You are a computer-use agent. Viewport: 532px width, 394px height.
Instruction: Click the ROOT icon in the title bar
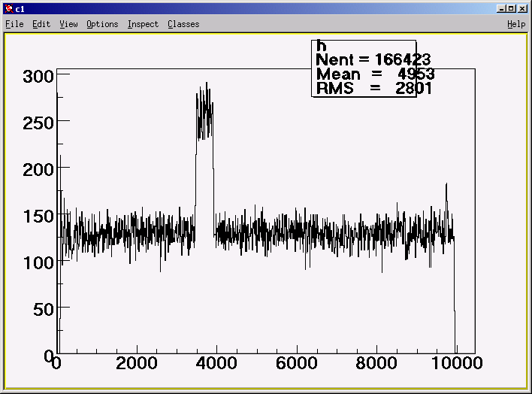coord(9,9)
